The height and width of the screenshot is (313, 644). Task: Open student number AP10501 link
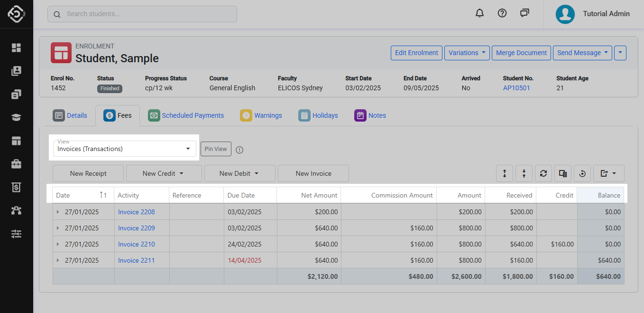tap(516, 88)
